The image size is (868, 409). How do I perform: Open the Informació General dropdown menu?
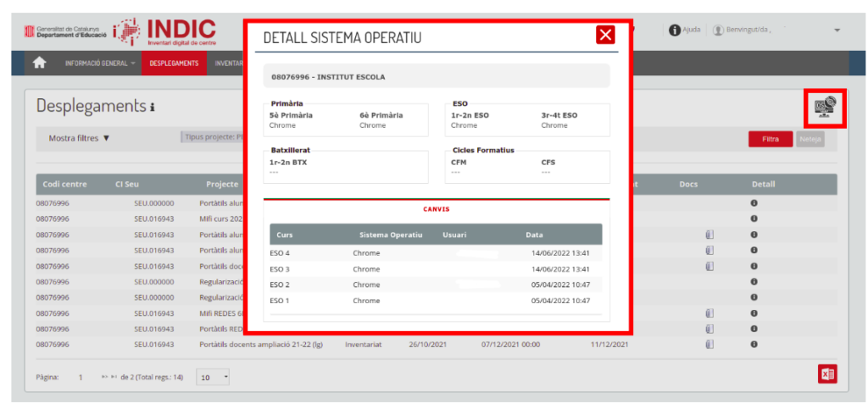pyautogui.click(x=99, y=64)
